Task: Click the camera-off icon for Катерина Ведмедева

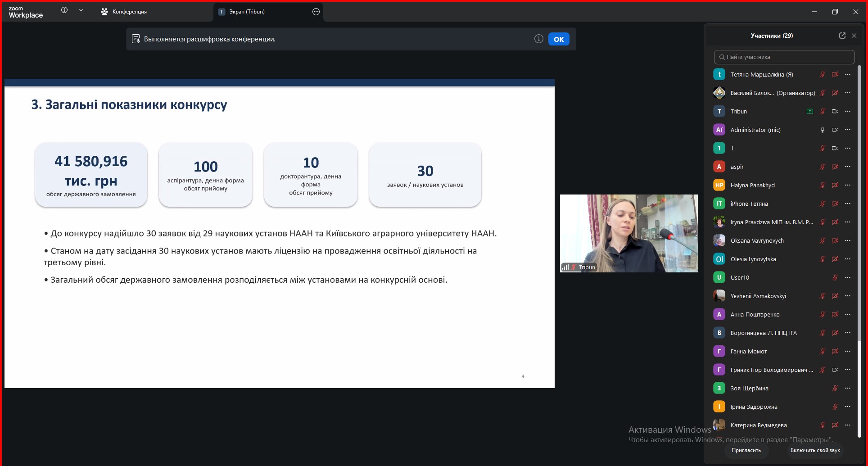Action: [835, 425]
